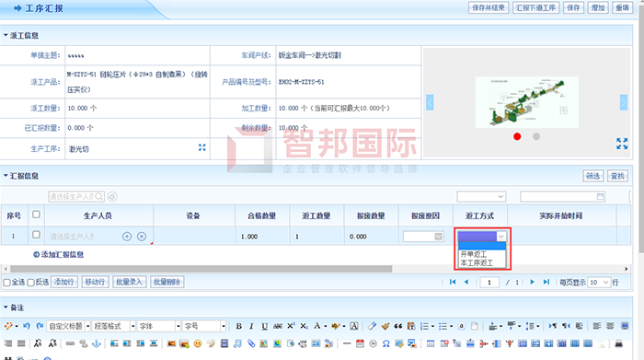This screenshot has width=644, height=360.
Task: Undo the last edit in remarks editor
Action: click(x=27, y=326)
